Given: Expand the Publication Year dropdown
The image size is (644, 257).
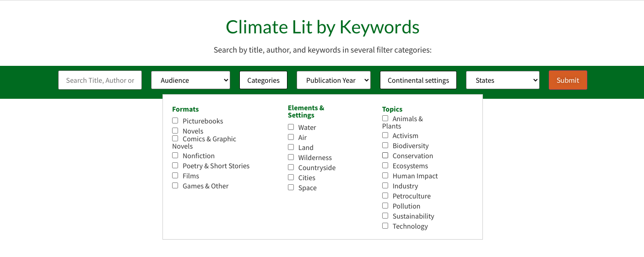Looking at the screenshot, I should click(334, 80).
